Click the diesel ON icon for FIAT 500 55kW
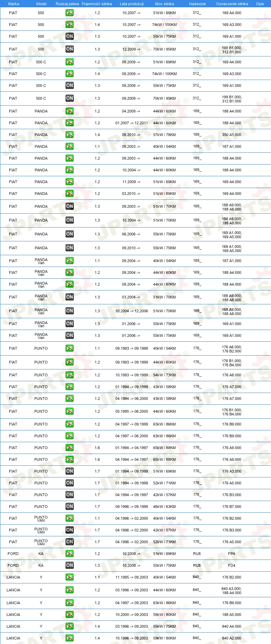This screenshot has width=271, height=644. tap(70, 36)
